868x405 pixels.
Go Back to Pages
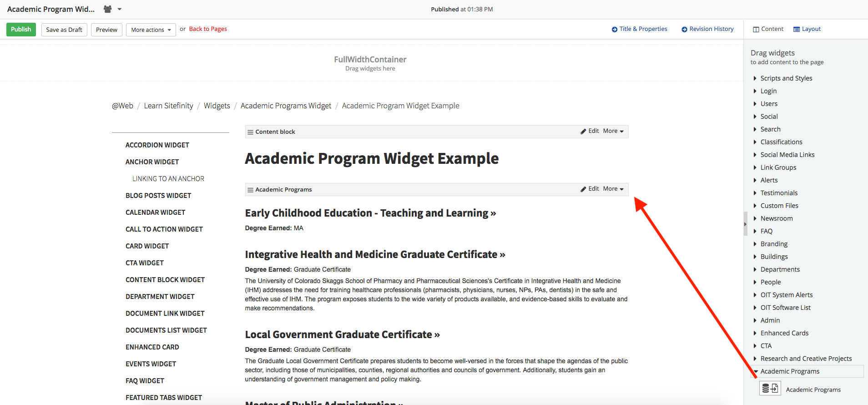208,29
